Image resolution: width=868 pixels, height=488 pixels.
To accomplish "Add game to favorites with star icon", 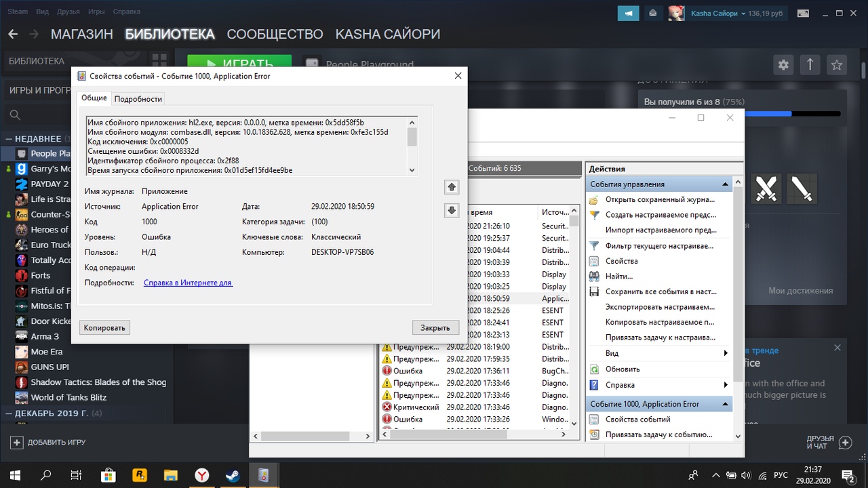I will click(837, 65).
